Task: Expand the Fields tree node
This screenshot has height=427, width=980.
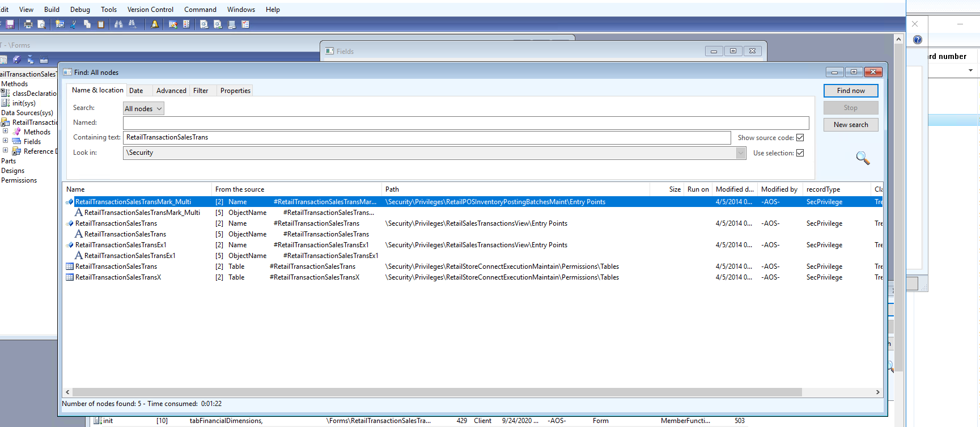Action: pos(5,141)
